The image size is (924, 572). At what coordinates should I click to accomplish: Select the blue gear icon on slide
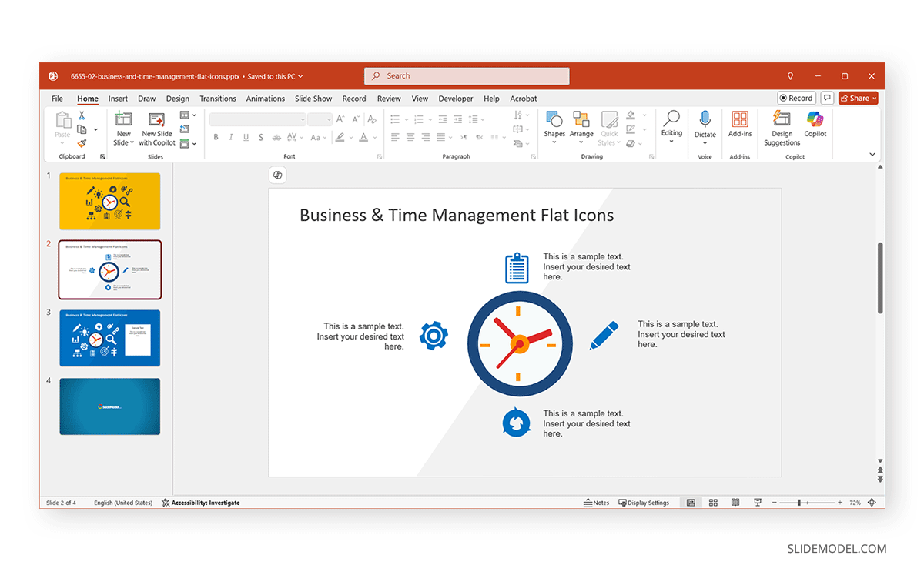[x=434, y=336]
